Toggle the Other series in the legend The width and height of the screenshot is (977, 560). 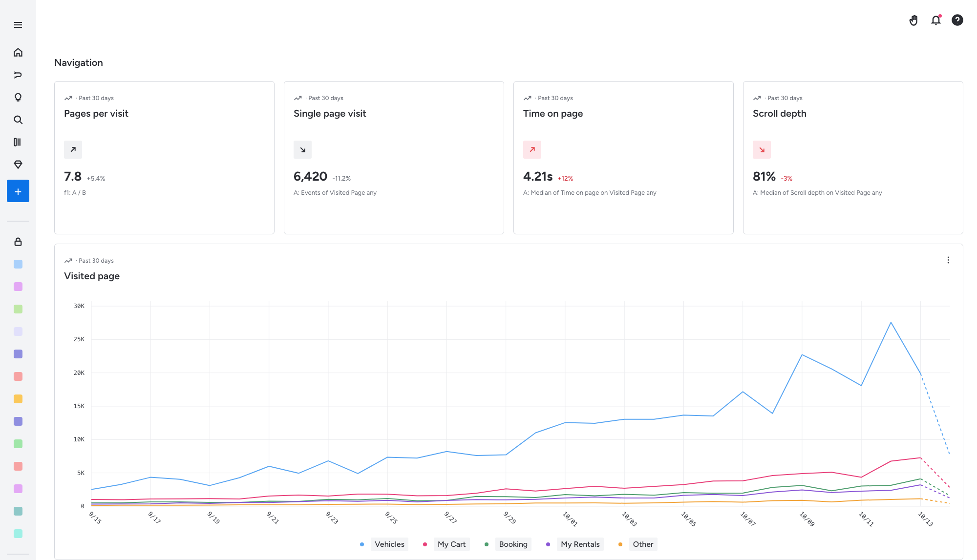coord(643,544)
